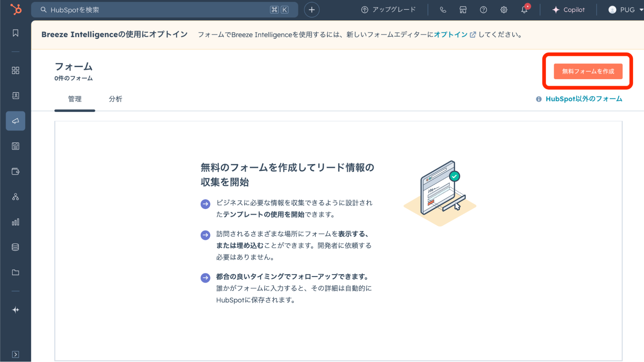This screenshot has width=644, height=362.
Task: Open the Content icon in sidebar
Action: tap(15, 146)
